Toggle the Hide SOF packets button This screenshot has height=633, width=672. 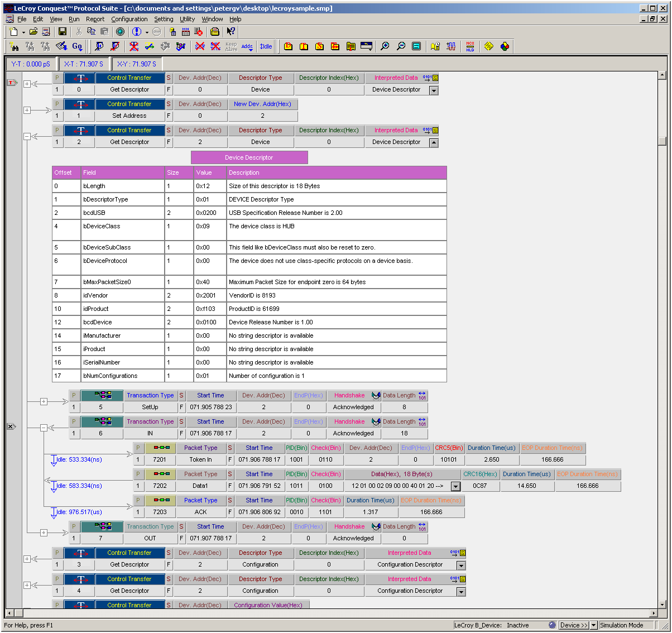[x=200, y=46]
